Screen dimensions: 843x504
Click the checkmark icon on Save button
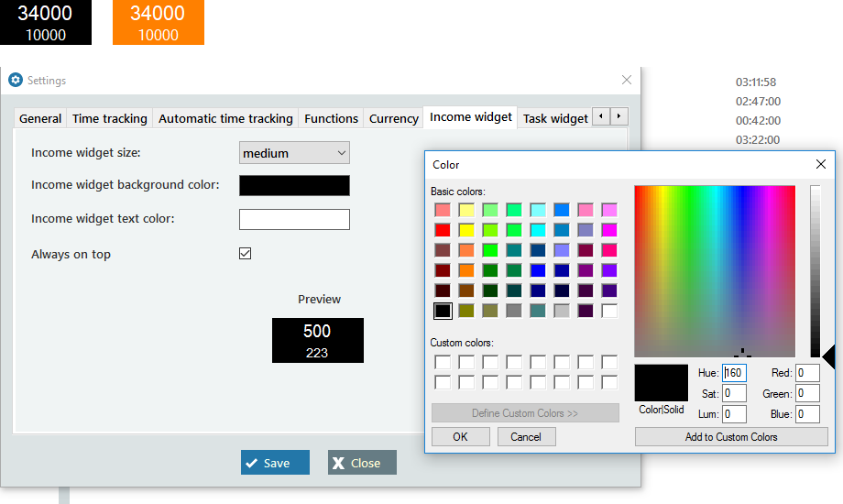[x=252, y=463]
